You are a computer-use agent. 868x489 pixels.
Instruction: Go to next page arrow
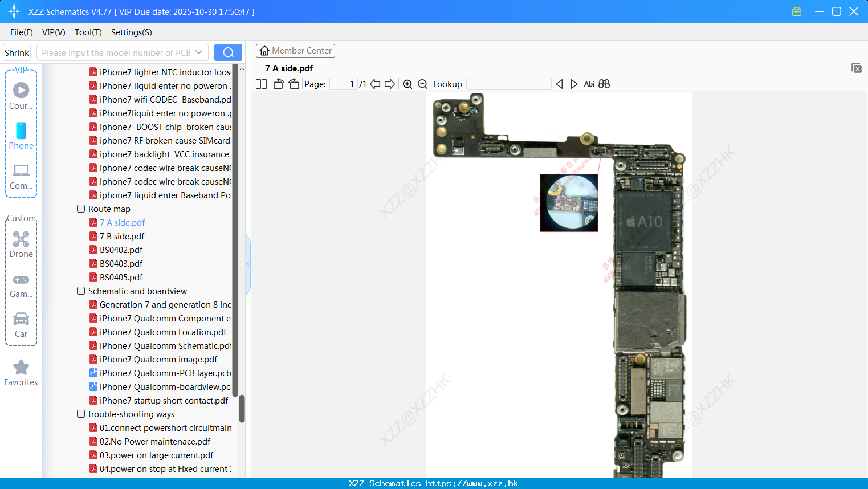[390, 84]
